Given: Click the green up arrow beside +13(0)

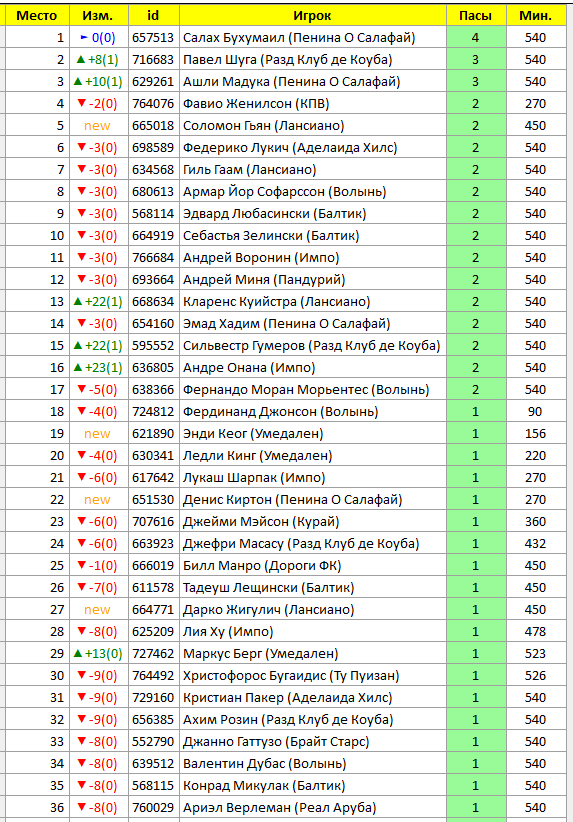Looking at the screenshot, I should tap(78, 654).
